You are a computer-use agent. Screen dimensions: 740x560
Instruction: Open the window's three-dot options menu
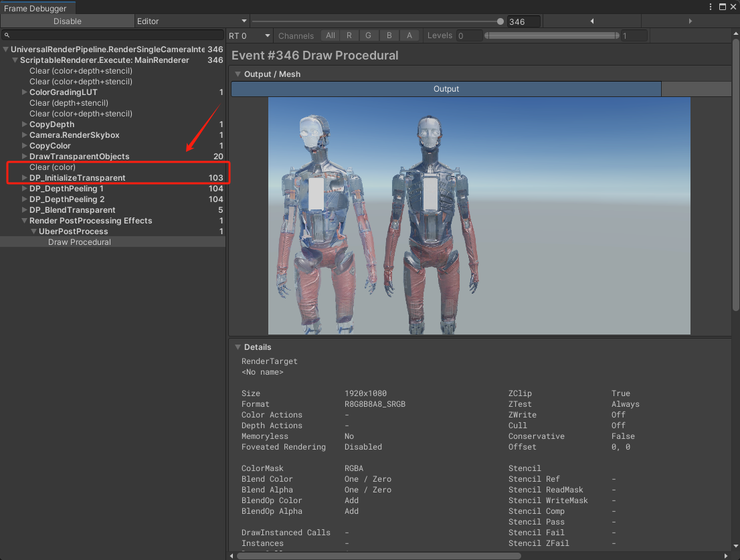pos(711,6)
